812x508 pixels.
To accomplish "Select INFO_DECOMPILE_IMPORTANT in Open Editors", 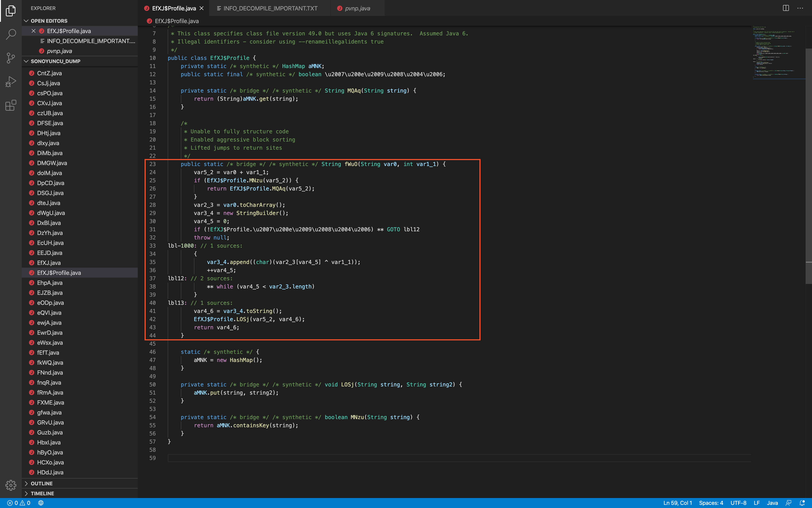I will click(80, 41).
